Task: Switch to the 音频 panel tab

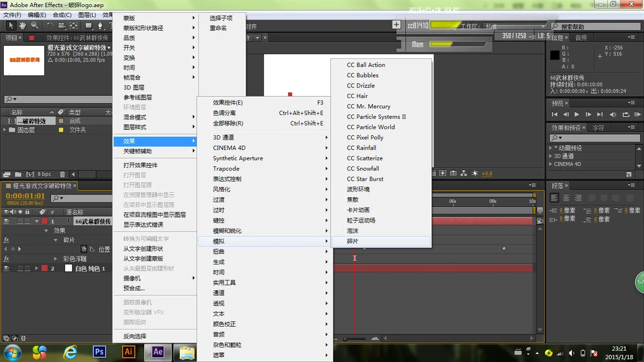Action: (x=581, y=38)
